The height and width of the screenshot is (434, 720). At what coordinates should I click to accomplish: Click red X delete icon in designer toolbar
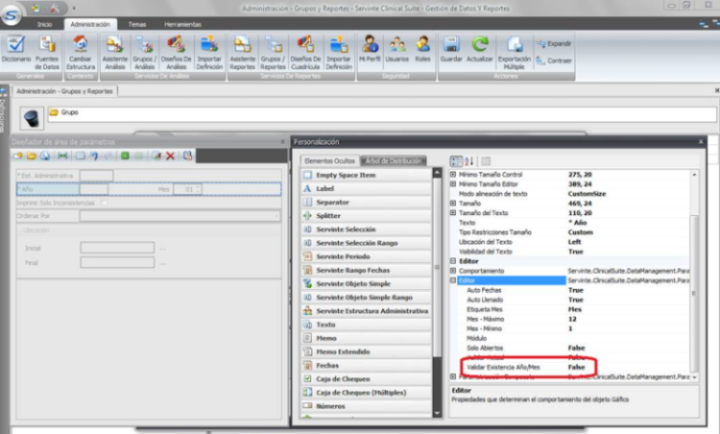click(x=171, y=156)
